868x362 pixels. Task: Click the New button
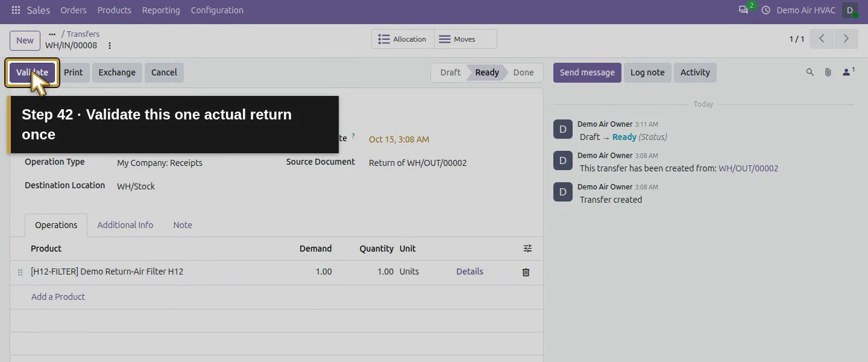pos(25,40)
